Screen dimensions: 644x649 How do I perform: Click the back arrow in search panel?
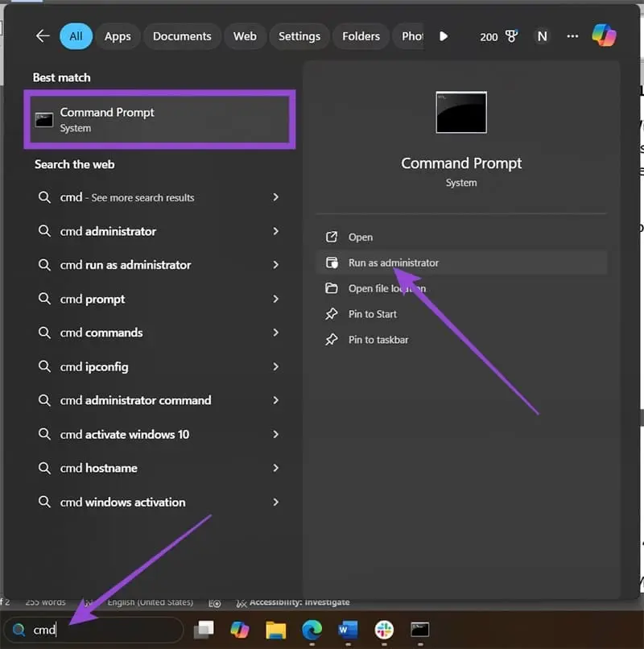click(43, 36)
